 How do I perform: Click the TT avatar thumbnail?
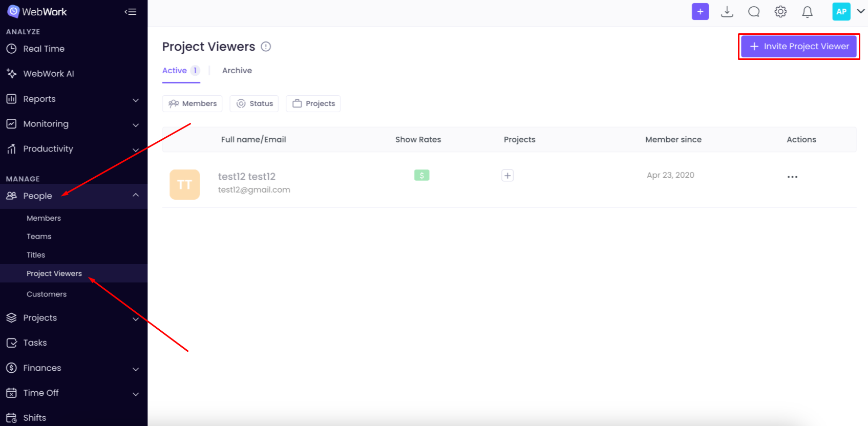[x=184, y=184]
